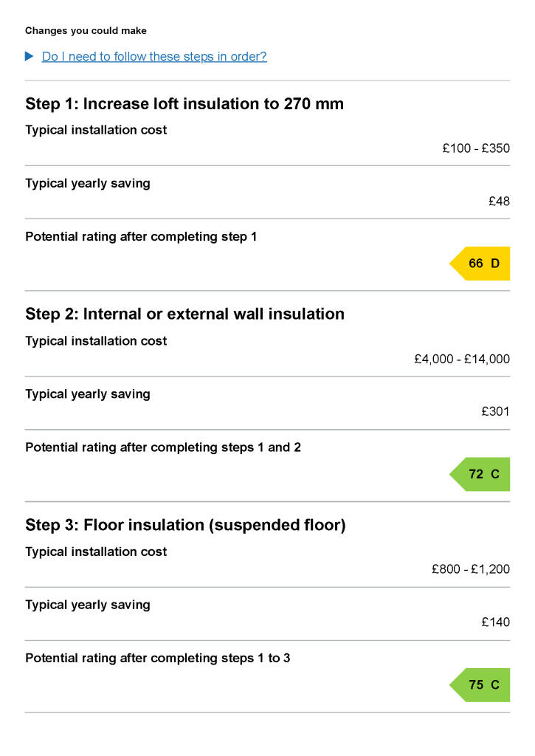Viewport: 535px width, 756px height.
Task: Click the £48 yearly saving value
Action: point(500,202)
